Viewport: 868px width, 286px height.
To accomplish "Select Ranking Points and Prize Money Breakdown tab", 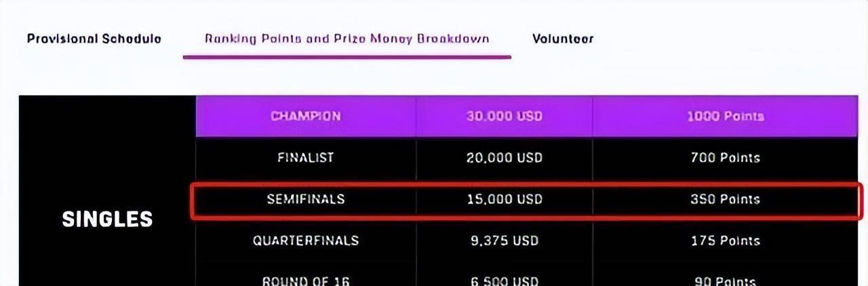I will coord(347,39).
